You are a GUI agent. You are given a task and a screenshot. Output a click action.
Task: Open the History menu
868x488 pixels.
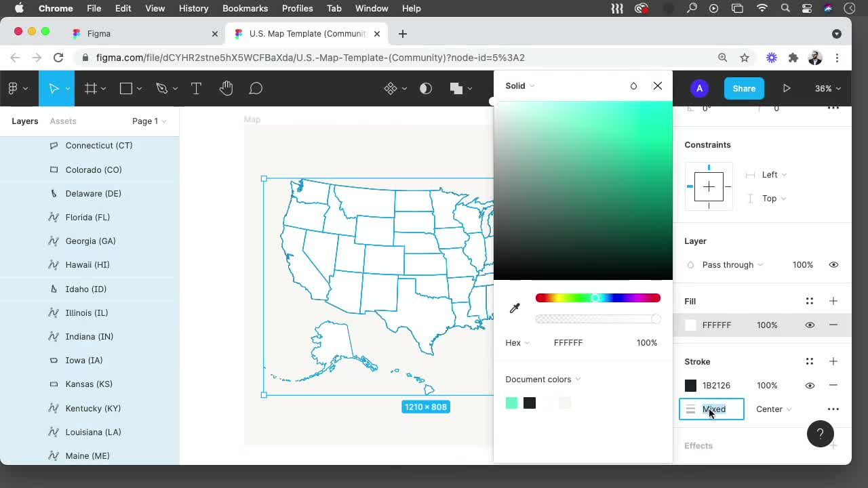193,8
